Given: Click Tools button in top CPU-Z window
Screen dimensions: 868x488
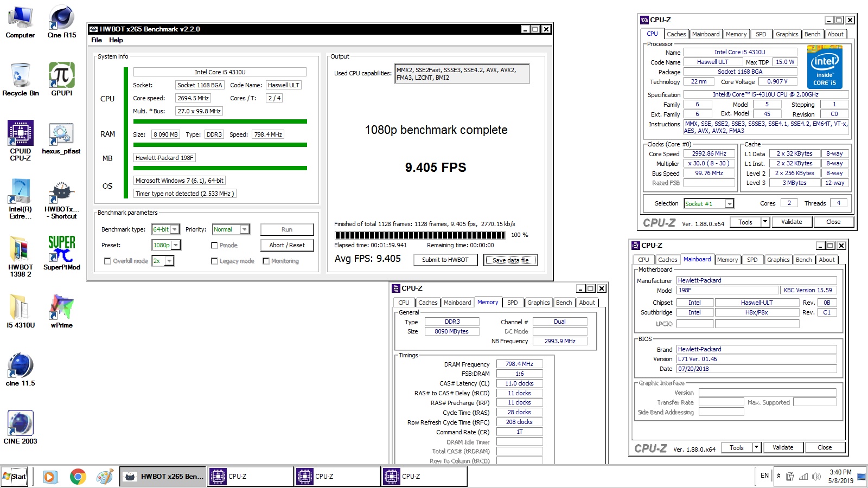Looking at the screenshot, I should [745, 222].
